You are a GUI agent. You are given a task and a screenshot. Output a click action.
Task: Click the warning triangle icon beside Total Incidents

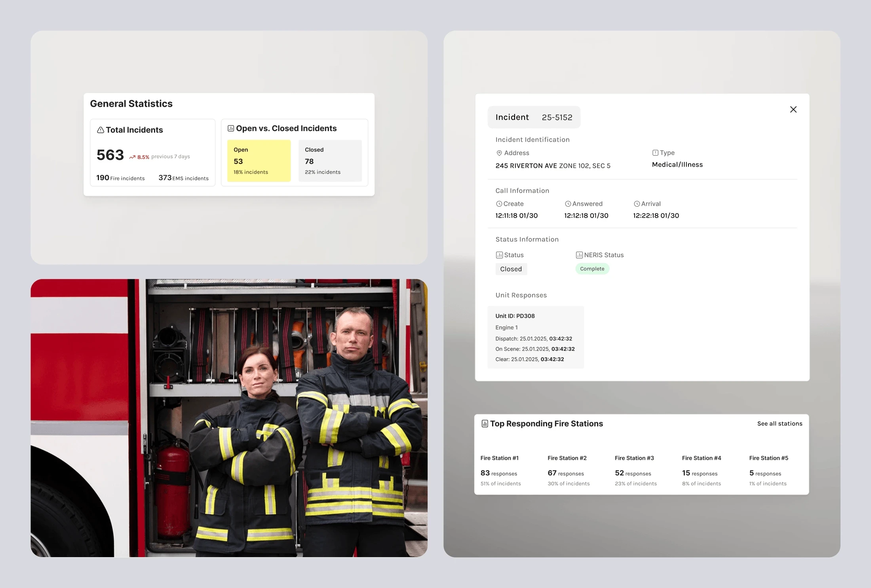(101, 130)
